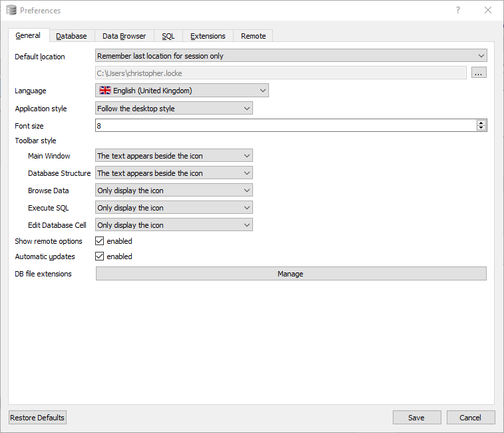Switch to the SQL tab
Screen dimensions: 504x433
(168, 36)
